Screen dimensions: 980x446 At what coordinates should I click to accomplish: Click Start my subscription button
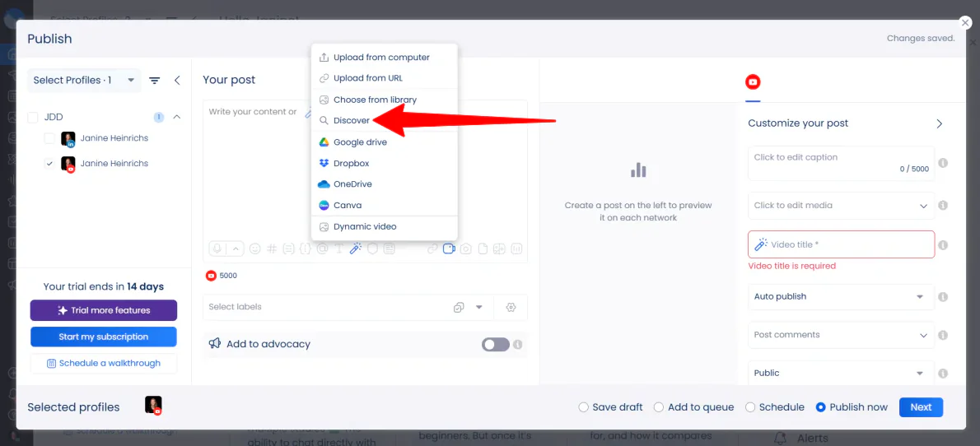(x=104, y=337)
